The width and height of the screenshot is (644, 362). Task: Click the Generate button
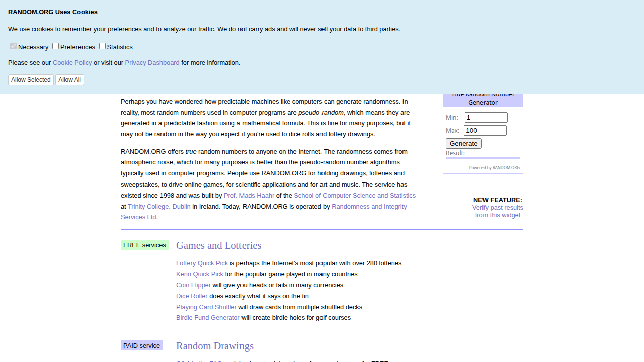pos(464,144)
